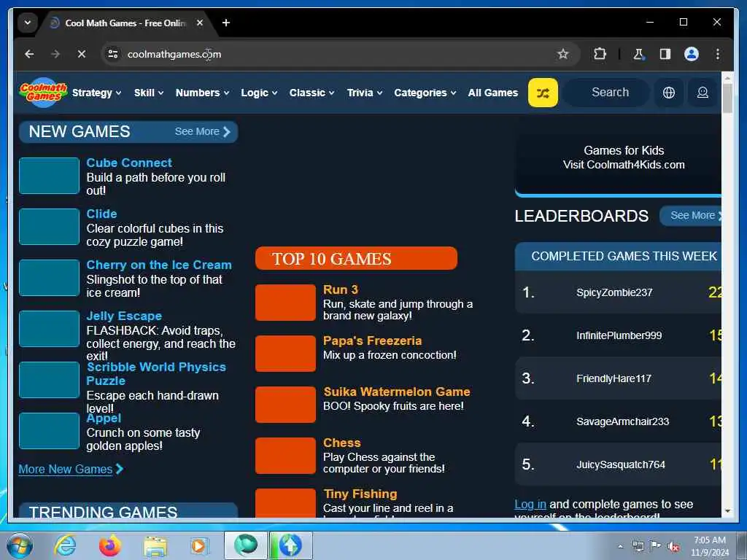Open Jelly Escape game
This screenshot has height=560, width=747.
[124, 316]
